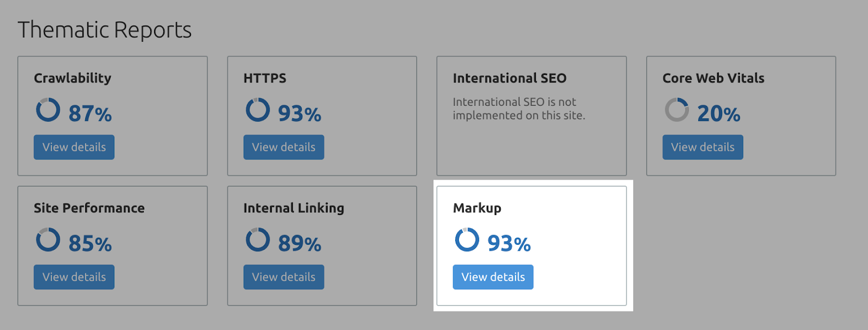Screen dimensions: 868x330
Task: Click the Thematic Reports heading
Action: click(105, 30)
